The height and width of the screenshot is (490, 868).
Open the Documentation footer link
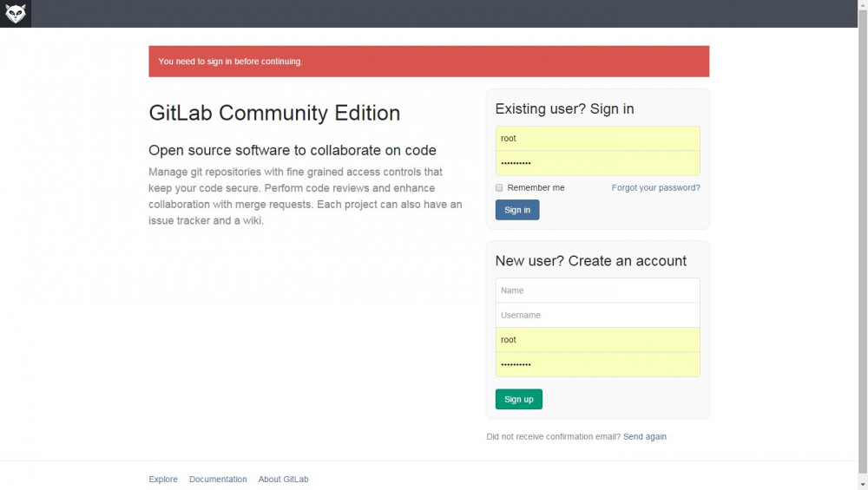(x=218, y=479)
